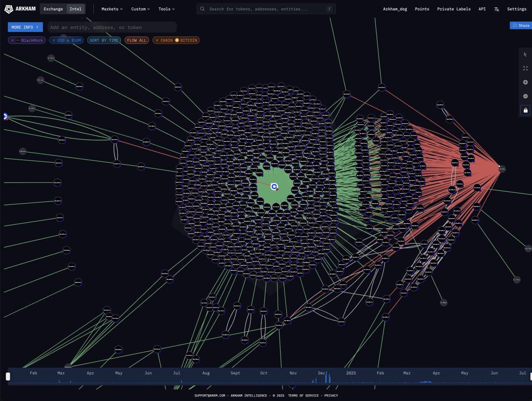
Task: Click the central Coinbase node
Action: click(x=274, y=186)
